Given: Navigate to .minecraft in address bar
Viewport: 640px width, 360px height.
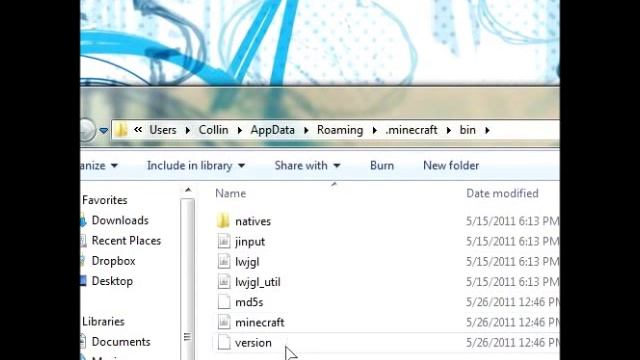Looking at the screenshot, I should 411,130.
